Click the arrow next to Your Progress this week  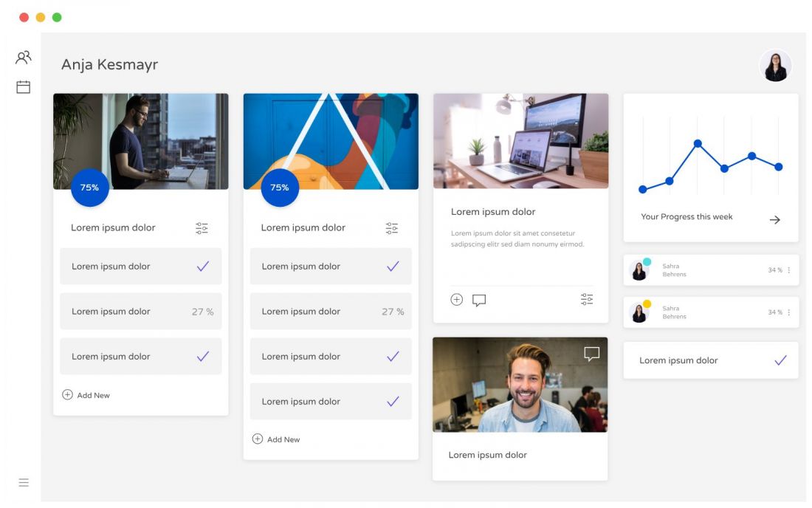coord(774,219)
